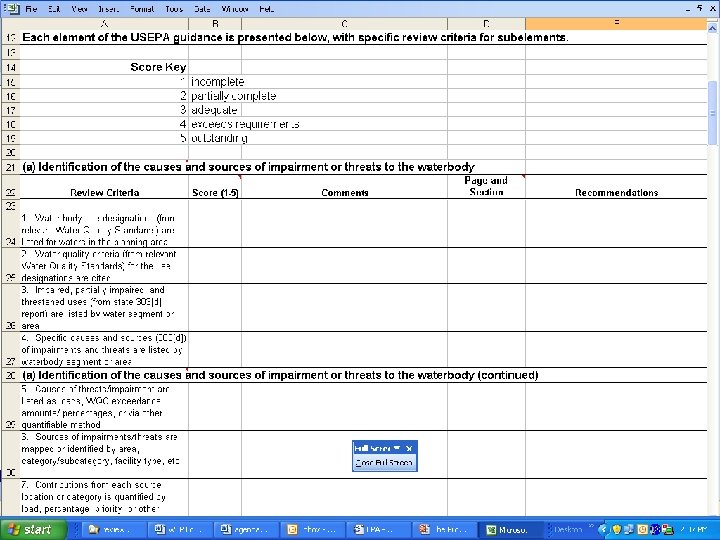Viewport: 720px width, 540px height.
Task: Select 'Score Key' cell
Action: pyautogui.click(x=104, y=67)
